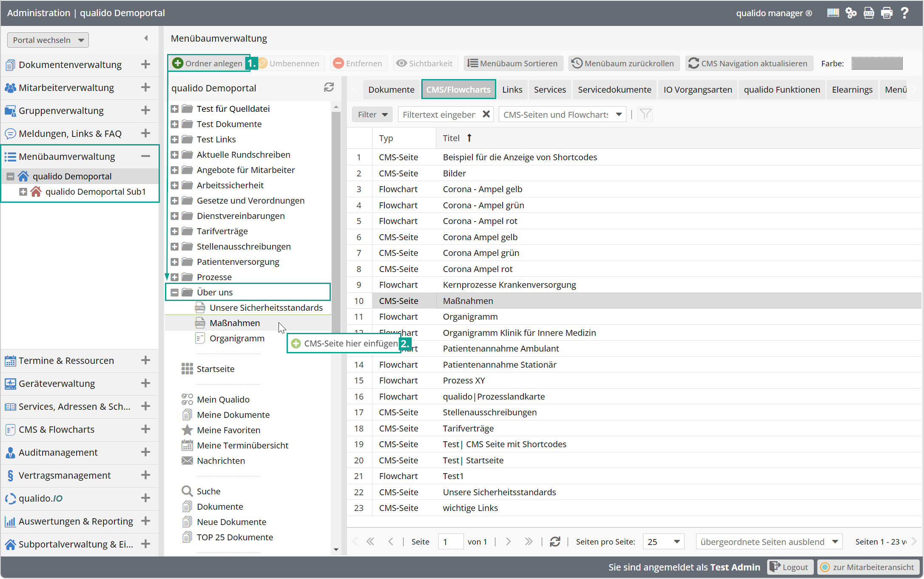Open CMS & Flowcharts sidebar section
This screenshot has width=924, height=579.
[79, 429]
